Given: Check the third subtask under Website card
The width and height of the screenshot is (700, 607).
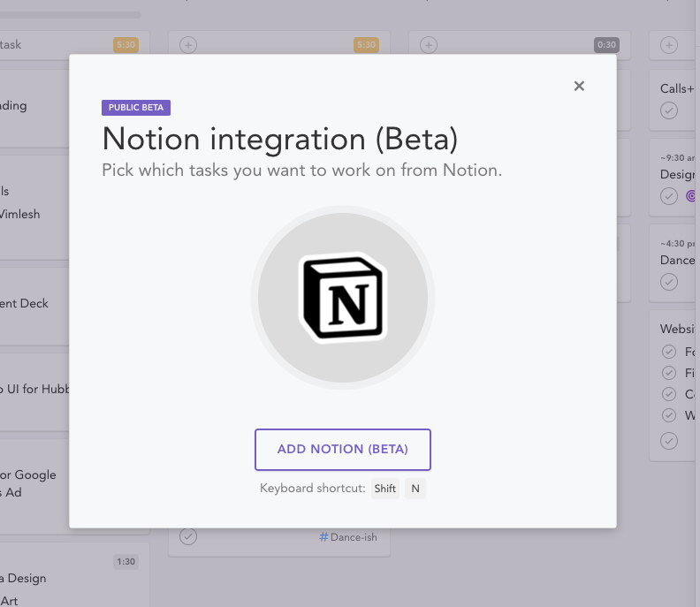Looking at the screenshot, I should [669, 394].
